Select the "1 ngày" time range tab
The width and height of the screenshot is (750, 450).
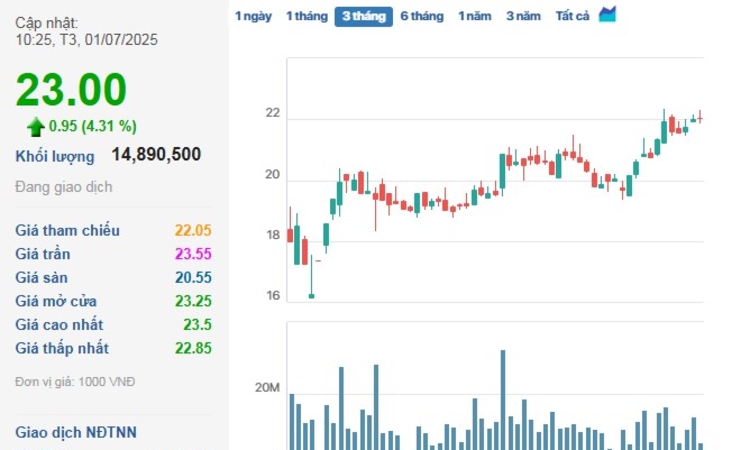pyautogui.click(x=252, y=16)
